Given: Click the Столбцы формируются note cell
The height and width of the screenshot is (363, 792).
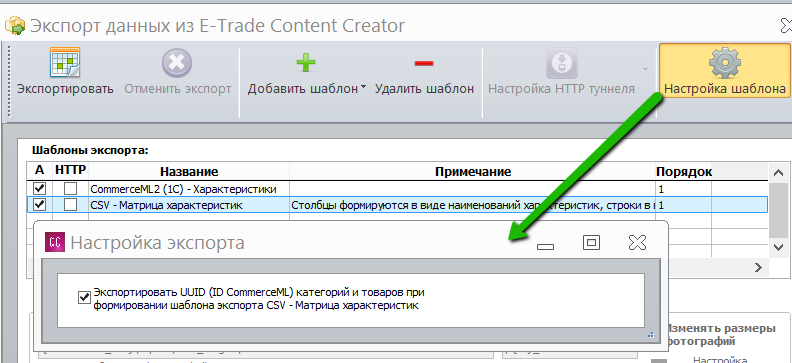Looking at the screenshot, I should (x=473, y=205).
